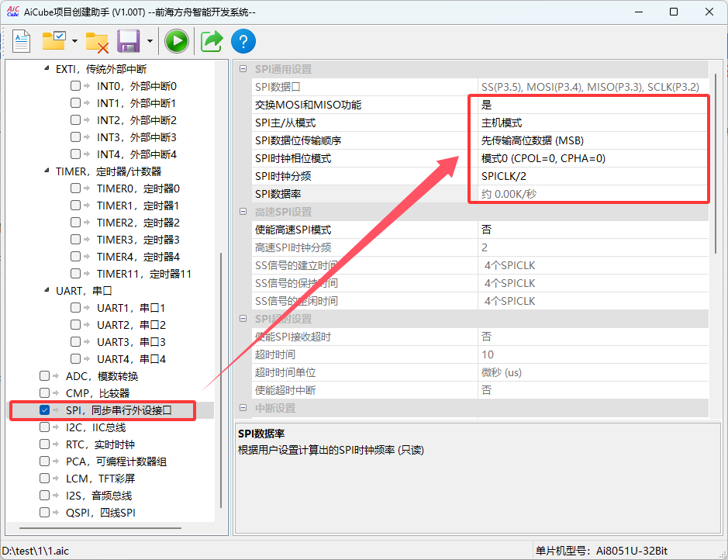
Task: Enable INT0 external interrupt checkbox
Action: (x=75, y=86)
